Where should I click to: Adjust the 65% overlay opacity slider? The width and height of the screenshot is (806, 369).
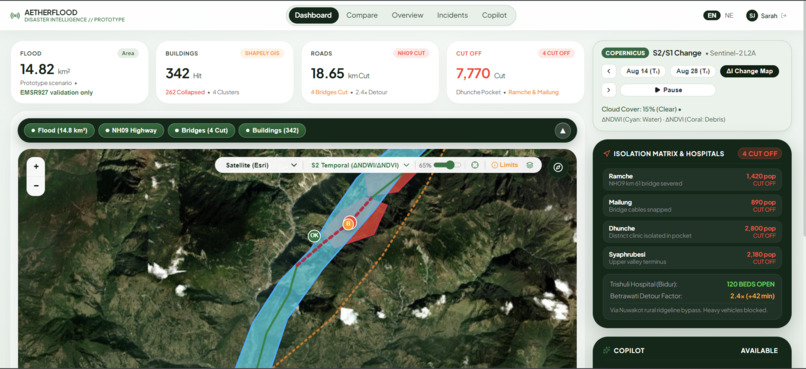(447, 165)
